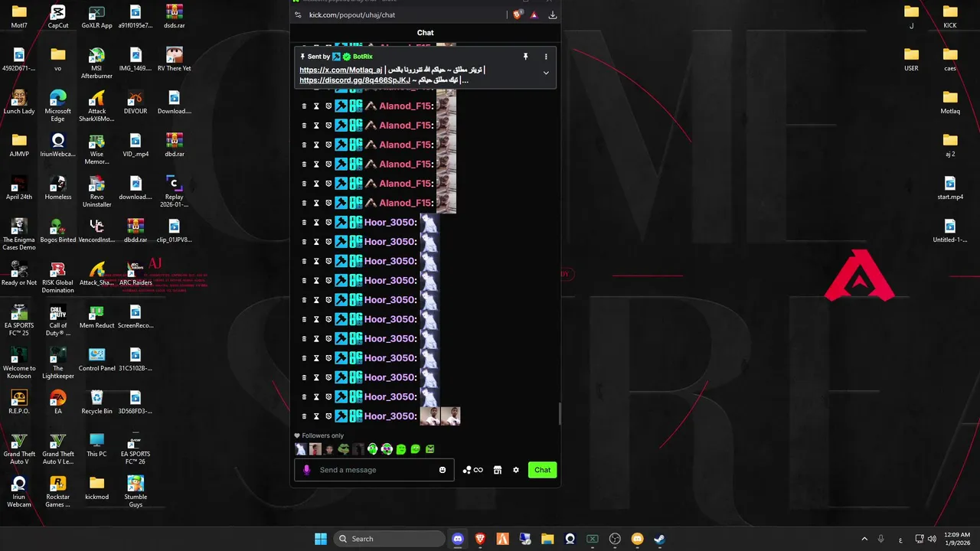Image resolution: width=980 pixels, height=551 pixels.
Task: Open the pinned message three-dot menu
Action: [546, 57]
